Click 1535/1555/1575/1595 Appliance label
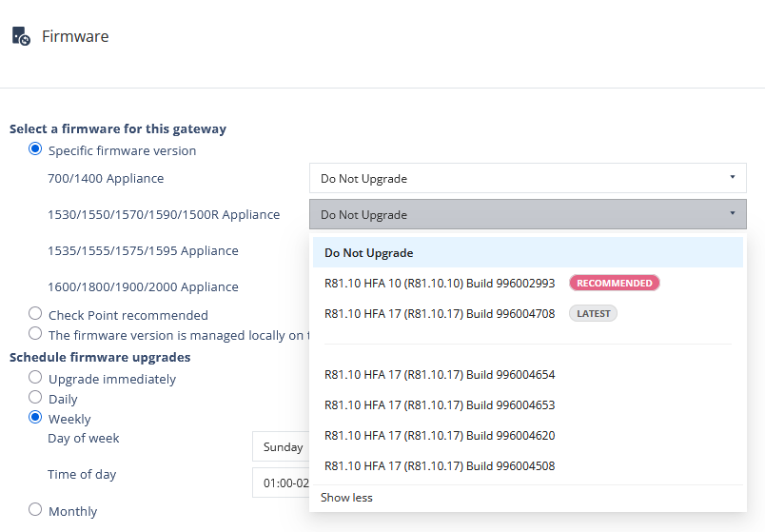Viewport: 765px width, 532px height. point(143,250)
